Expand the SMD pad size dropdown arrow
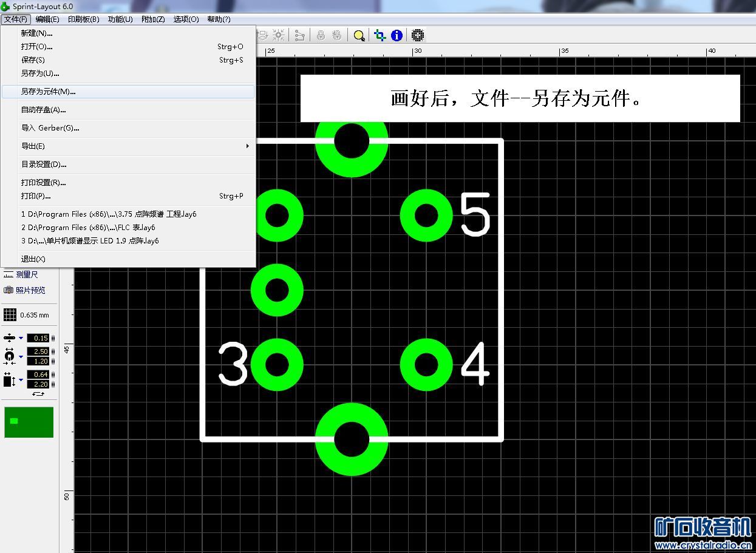The height and width of the screenshot is (553, 756). click(x=21, y=380)
